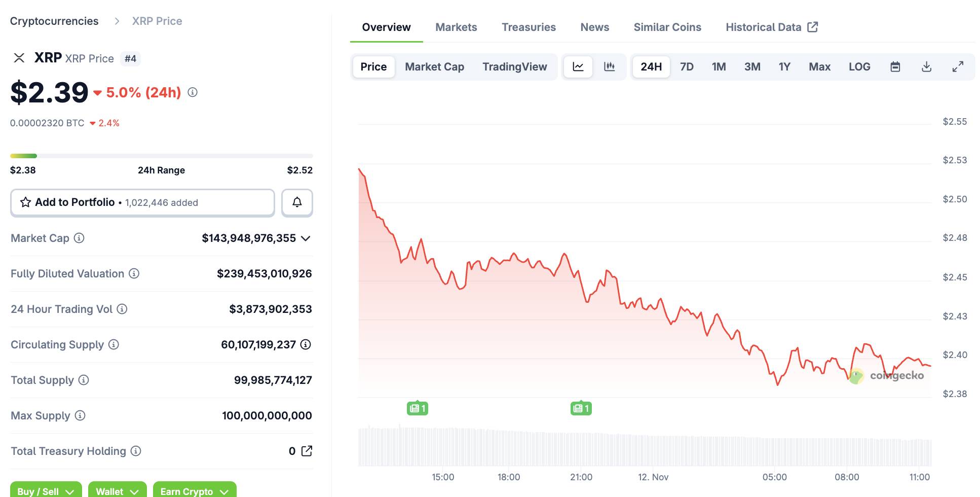Switch to the line chart view icon

pyautogui.click(x=578, y=67)
